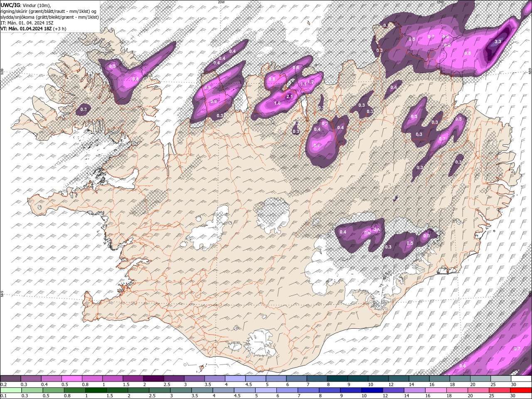Click the UWC/IG title in the header box
The height and width of the screenshot is (399, 532).
10,5
